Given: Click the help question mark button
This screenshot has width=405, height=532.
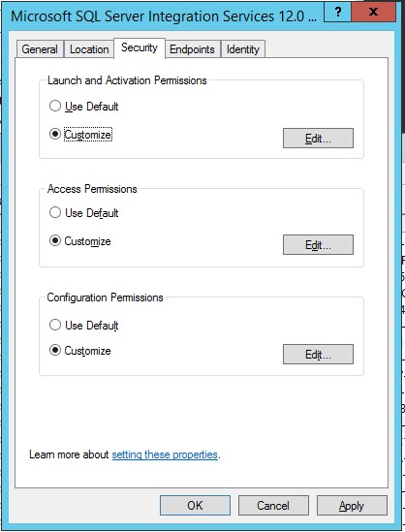Looking at the screenshot, I should click(337, 13).
